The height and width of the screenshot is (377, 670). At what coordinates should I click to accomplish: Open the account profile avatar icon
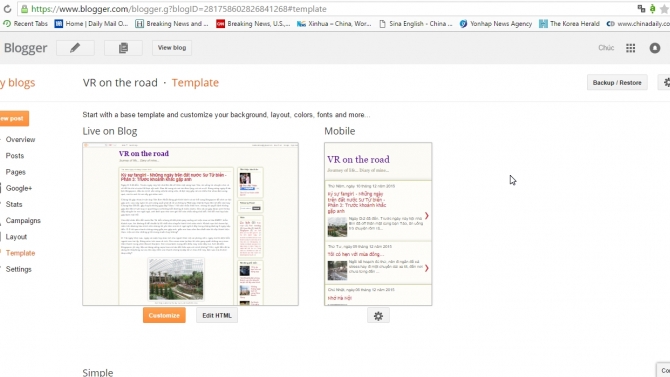point(655,48)
